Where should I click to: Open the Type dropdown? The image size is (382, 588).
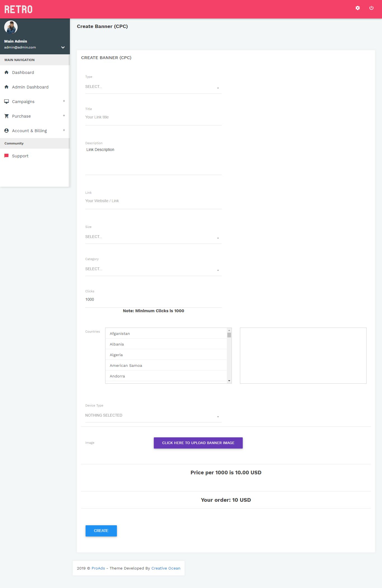pos(153,87)
